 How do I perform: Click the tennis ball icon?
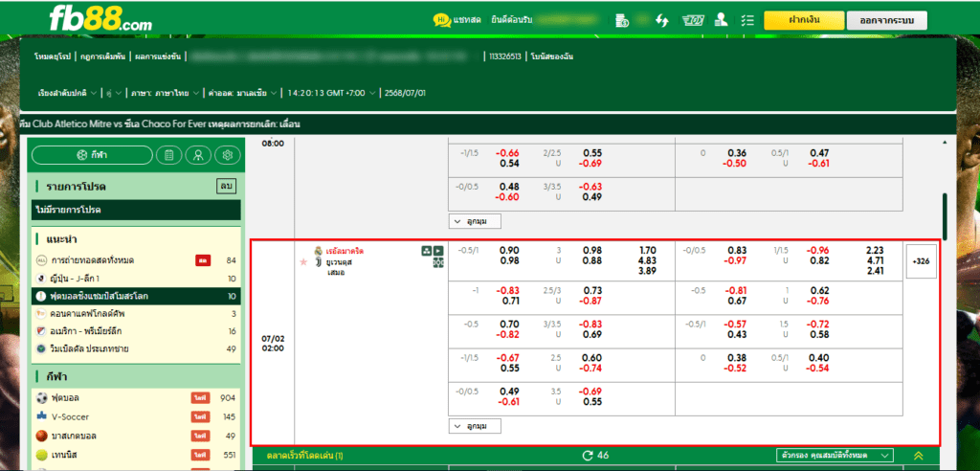tap(42, 454)
